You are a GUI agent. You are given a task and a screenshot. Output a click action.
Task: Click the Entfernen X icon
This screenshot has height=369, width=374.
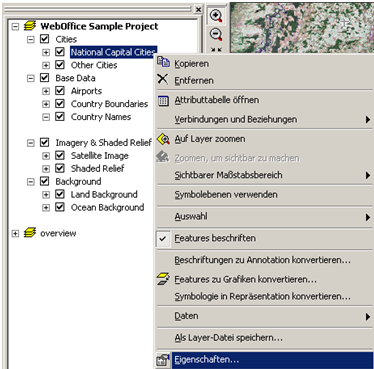click(x=163, y=79)
